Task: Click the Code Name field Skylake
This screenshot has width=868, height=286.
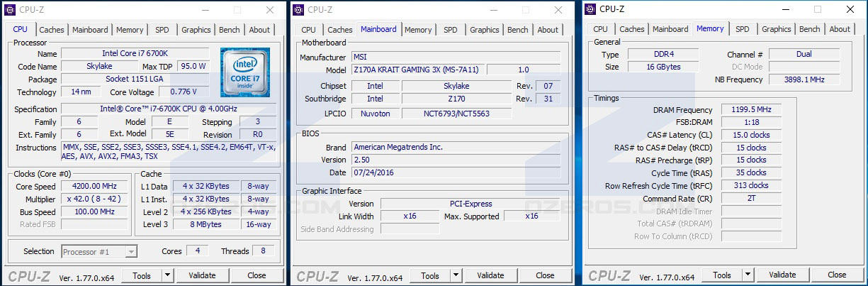Action: pos(98,67)
